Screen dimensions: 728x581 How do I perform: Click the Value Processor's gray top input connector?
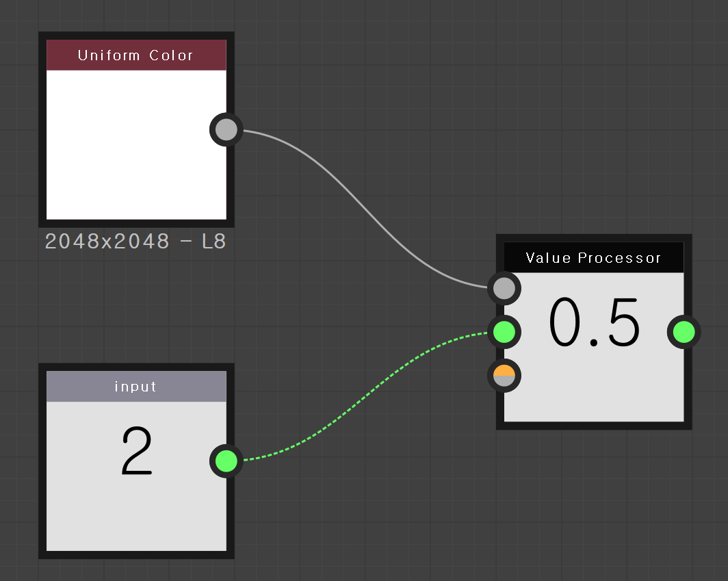point(504,288)
